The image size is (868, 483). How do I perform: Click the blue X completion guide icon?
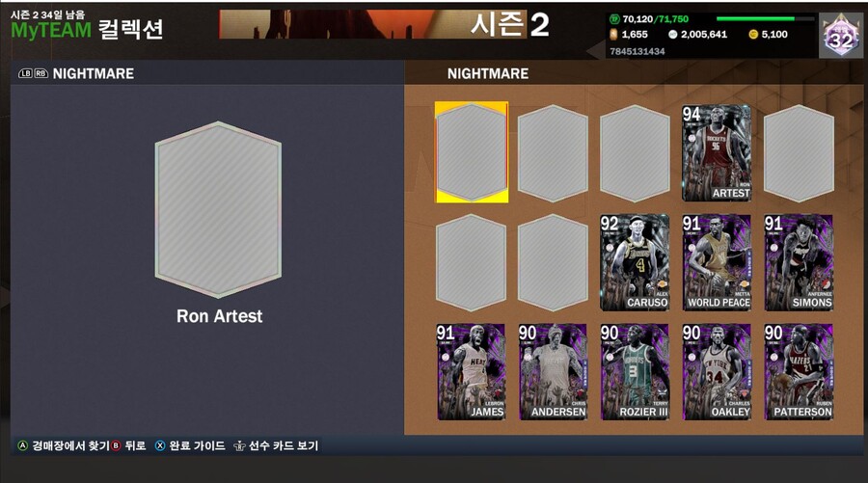pyautogui.click(x=160, y=446)
